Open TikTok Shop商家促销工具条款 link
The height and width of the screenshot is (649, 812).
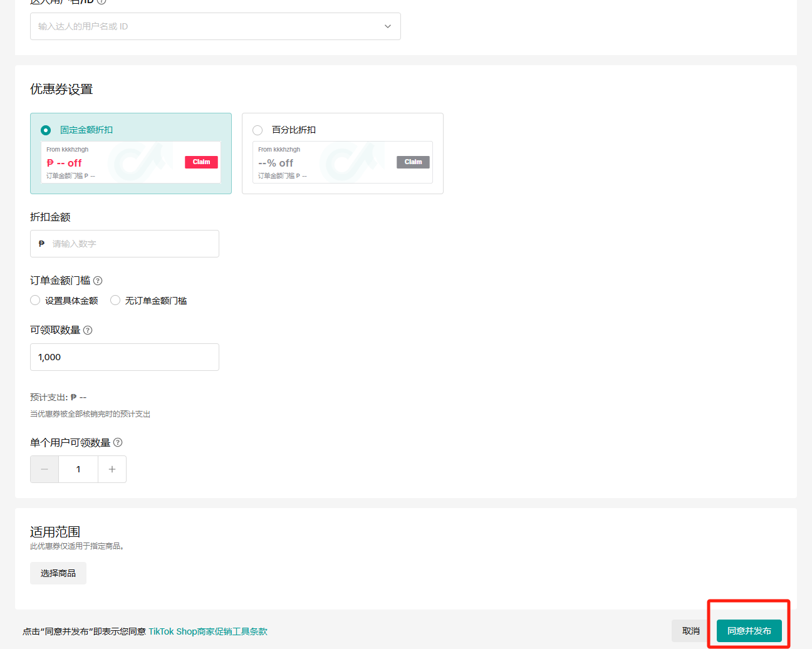[208, 631]
